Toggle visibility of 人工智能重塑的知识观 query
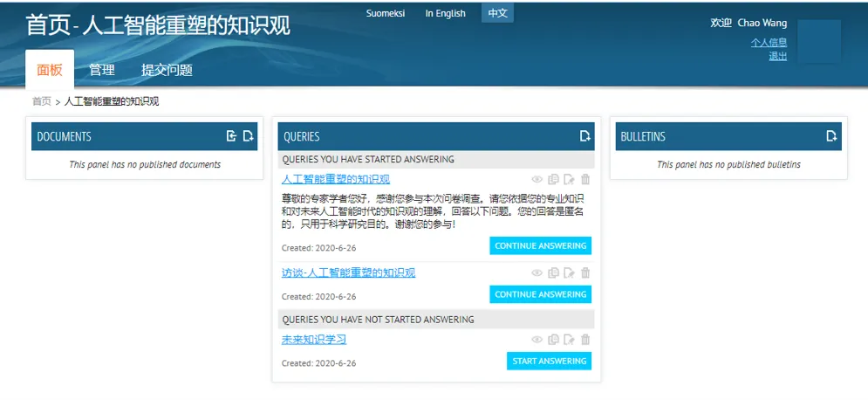The height and width of the screenshot is (400, 868). pyautogui.click(x=537, y=180)
